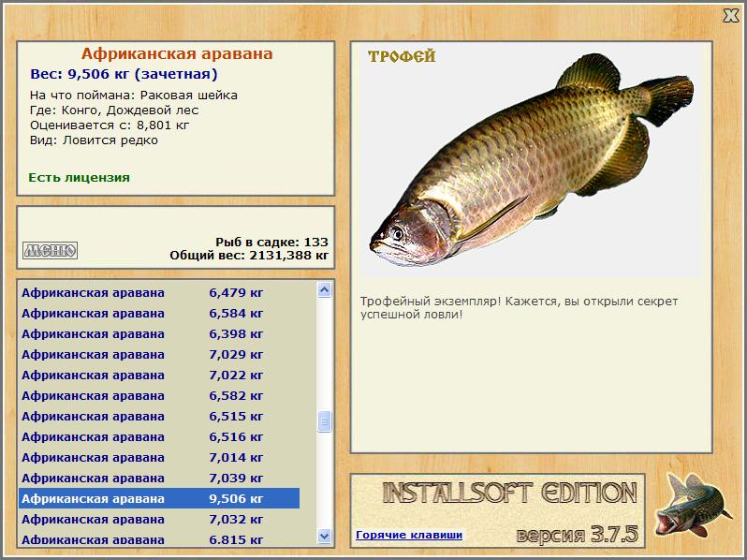Click the Трофейный экземпляр description text
The height and width of the screenshot is (560, 747).
[x=519, y=308]
